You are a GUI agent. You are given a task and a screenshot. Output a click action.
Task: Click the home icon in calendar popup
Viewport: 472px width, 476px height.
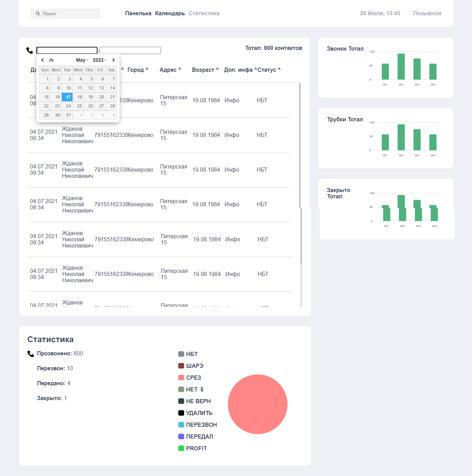(x=51, y=60)
